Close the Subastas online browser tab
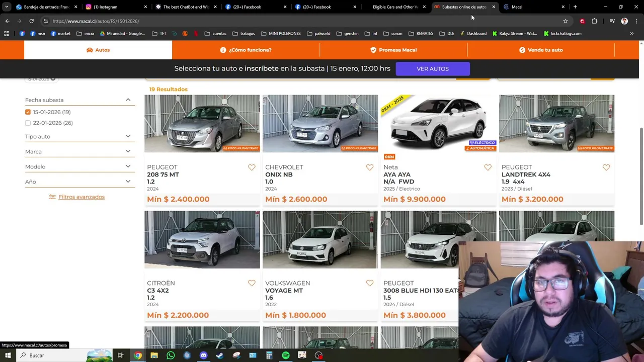Screen dimensions: 644x362 pos(494,7)
